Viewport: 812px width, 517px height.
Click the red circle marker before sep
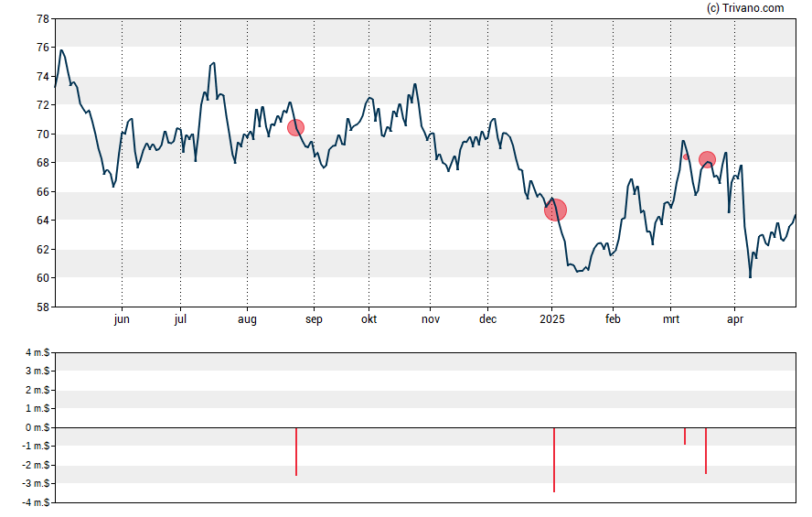click(x=295, y=127)
